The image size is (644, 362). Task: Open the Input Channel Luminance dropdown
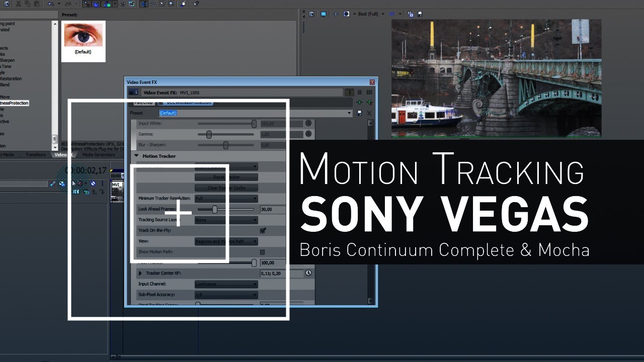coord(226,284)
